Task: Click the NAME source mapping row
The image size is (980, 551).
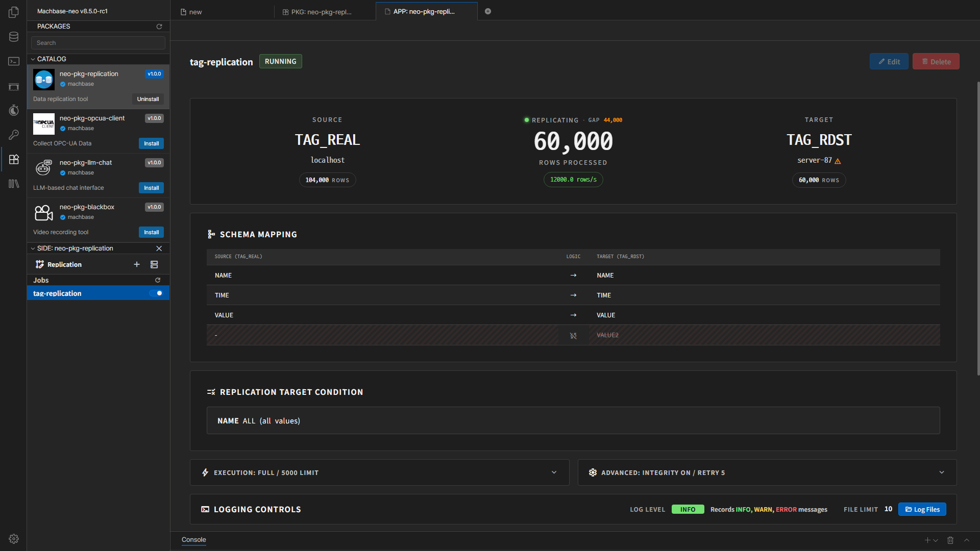Action: [573, 275]
